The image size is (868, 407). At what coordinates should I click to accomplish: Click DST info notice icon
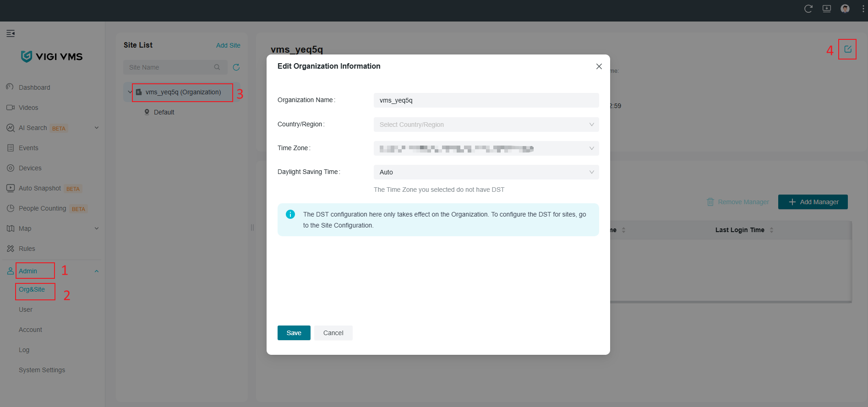(x=290, y=214)
